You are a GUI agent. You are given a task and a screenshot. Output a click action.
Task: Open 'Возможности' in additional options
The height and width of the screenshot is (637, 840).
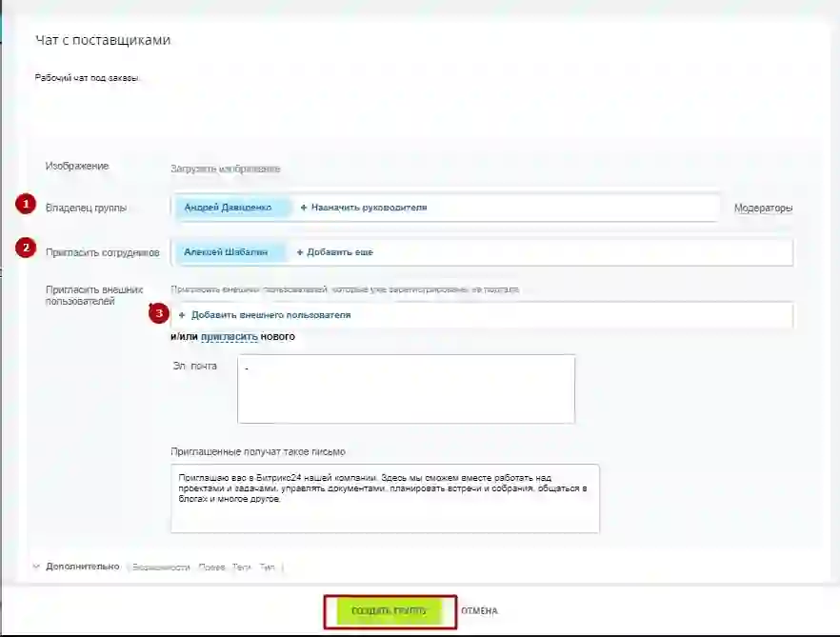click(x=160, y=567)
